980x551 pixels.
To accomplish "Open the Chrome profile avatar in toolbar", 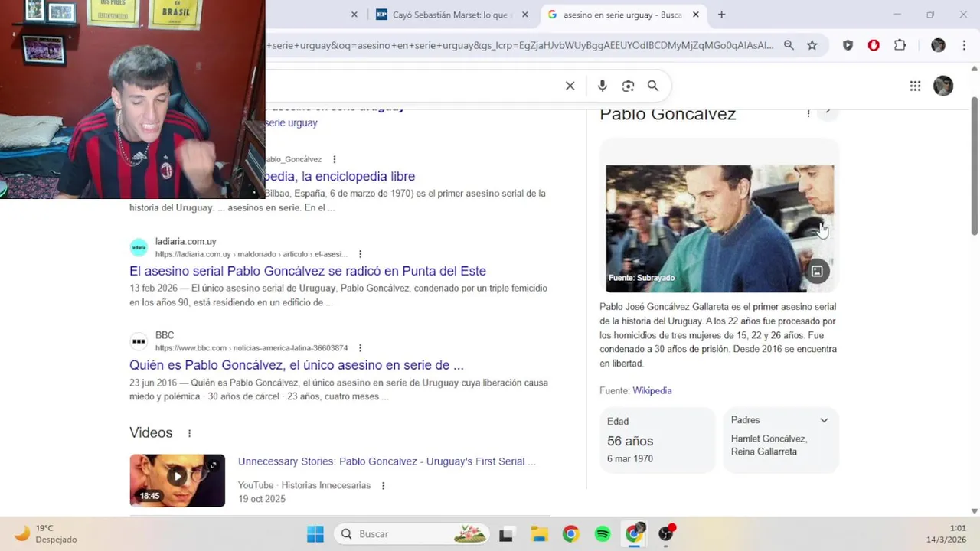I will 938,45.
